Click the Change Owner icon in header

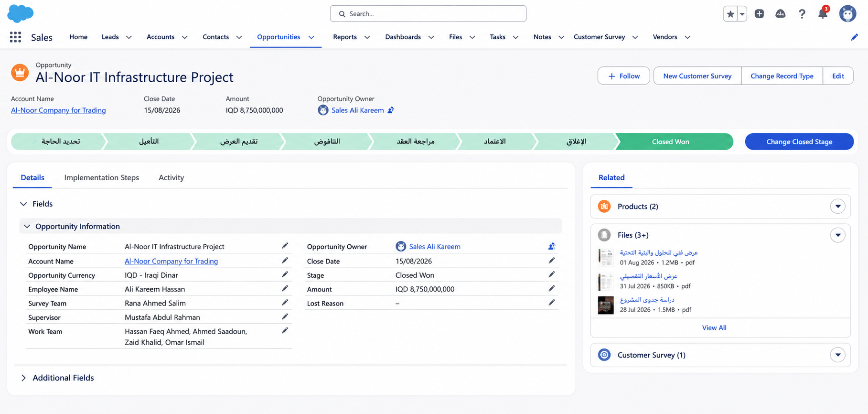click(391, 110)
